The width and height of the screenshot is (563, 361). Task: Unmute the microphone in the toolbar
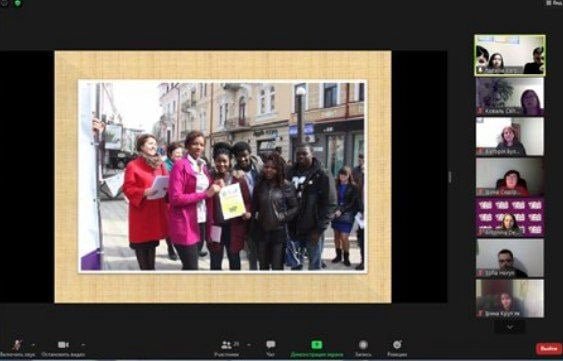tap(18, 348)
